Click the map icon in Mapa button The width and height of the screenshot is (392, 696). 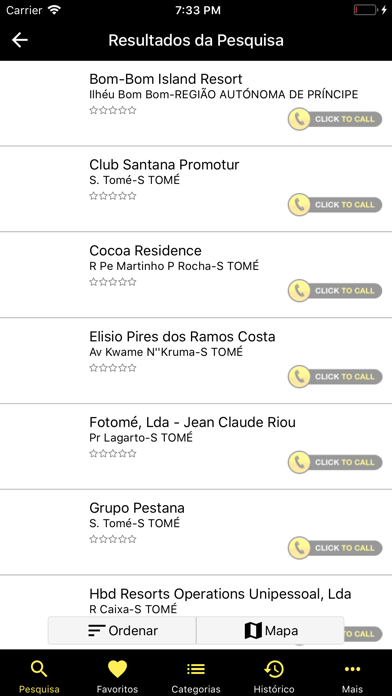point(253,630)
